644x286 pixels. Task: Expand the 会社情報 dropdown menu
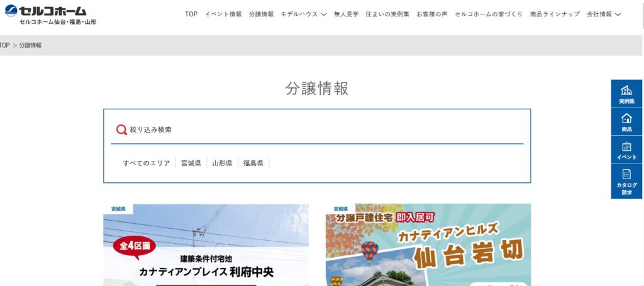tap(603, 14)
